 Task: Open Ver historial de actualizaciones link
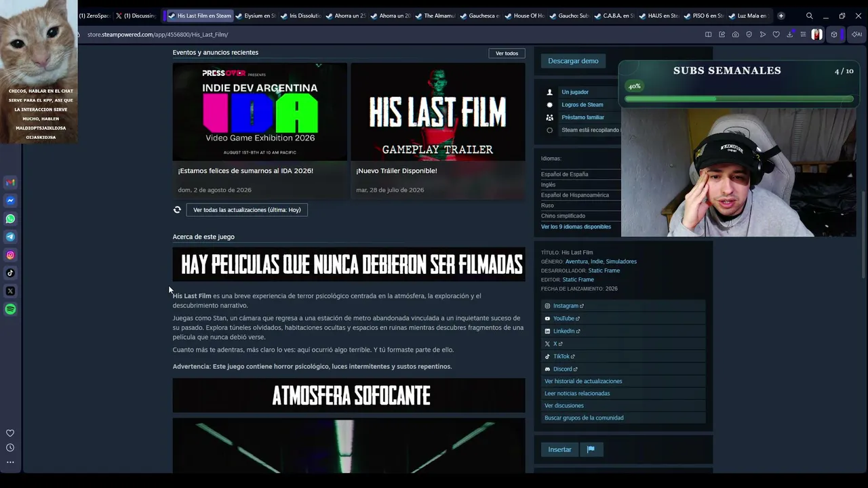pyautogui.click(x=583, y=381)
